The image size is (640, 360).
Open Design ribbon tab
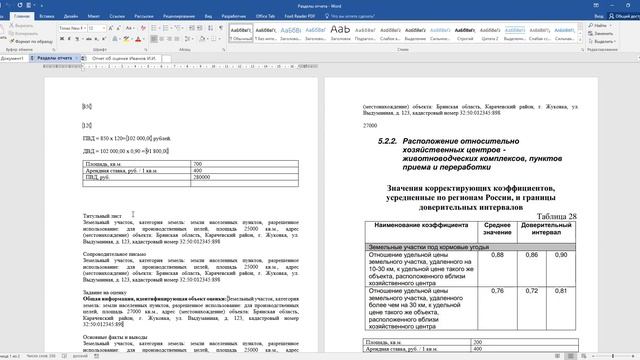[x=71, y=16]
